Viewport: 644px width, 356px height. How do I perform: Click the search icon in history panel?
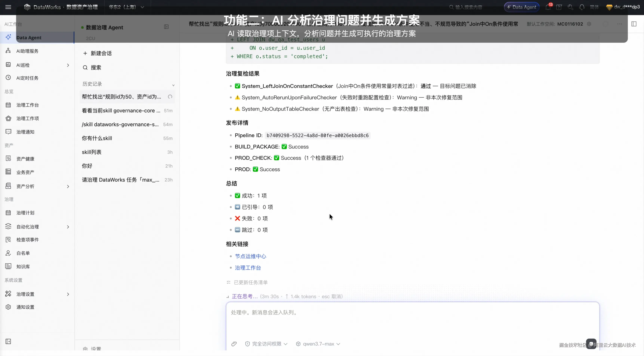85,68
